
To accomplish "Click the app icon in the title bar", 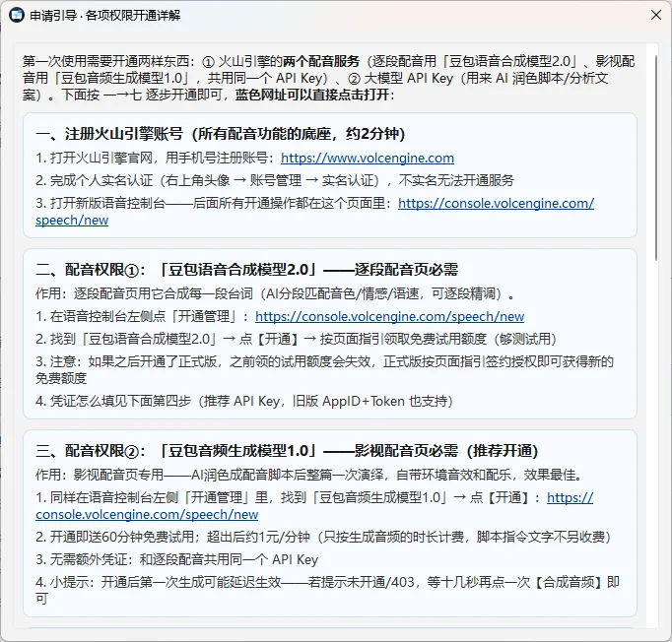I will point(17,15).
